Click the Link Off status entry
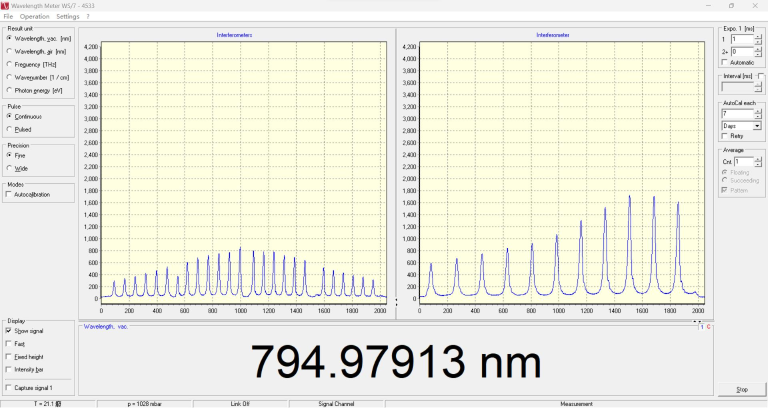 coord(240,404)
